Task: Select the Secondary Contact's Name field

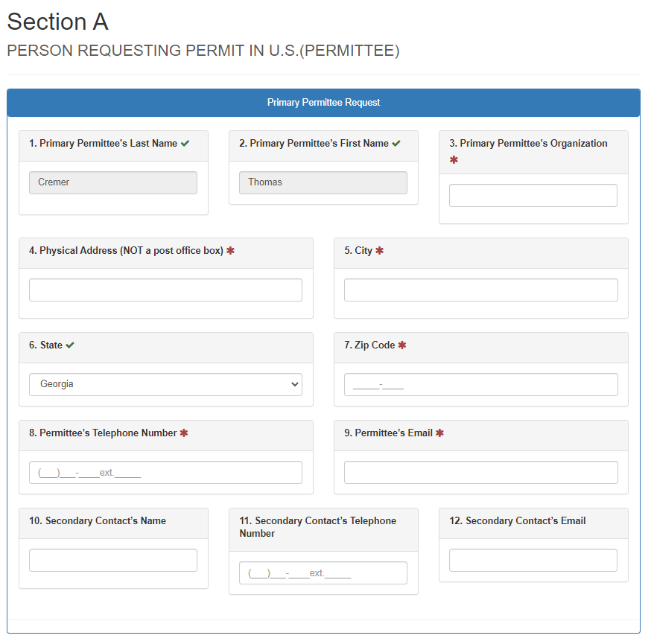Action: [113, 560]
